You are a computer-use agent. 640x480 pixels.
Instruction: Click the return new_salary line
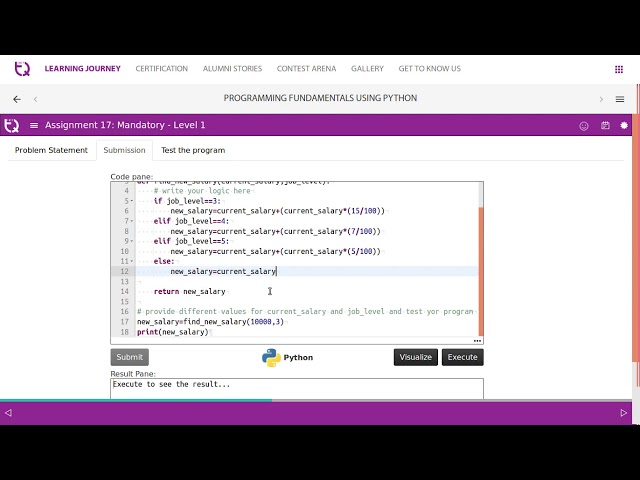click(189, 291)
